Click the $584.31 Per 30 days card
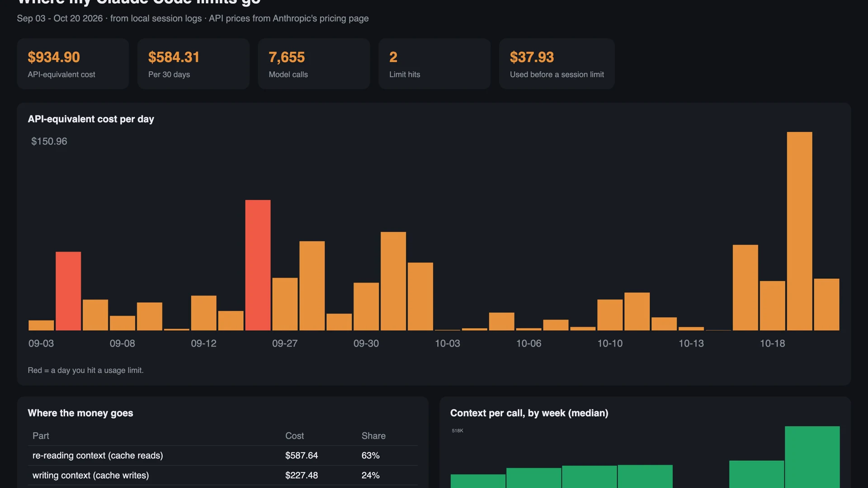Viewport: 868px width, 488px height. [193, 64]
